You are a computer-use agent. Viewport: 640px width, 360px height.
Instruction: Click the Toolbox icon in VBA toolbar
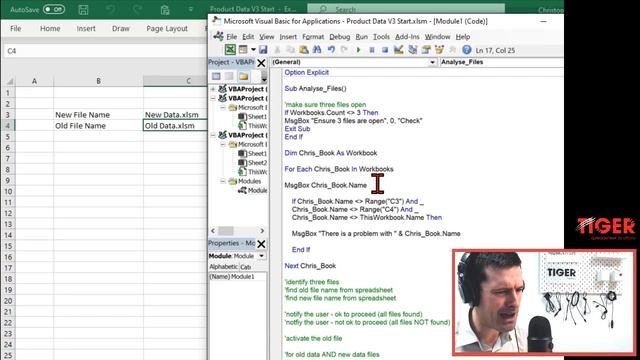(453, 50)
